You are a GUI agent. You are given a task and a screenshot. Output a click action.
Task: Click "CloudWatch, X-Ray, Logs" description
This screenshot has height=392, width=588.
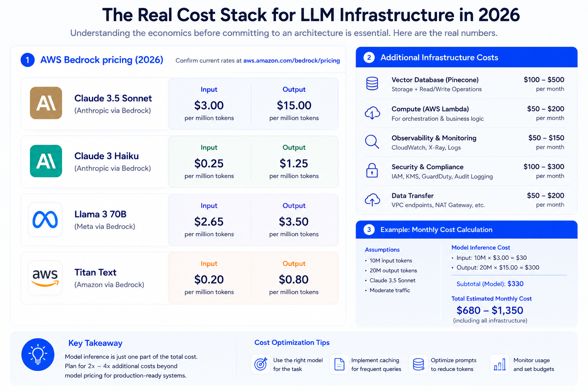coord(426,147)
